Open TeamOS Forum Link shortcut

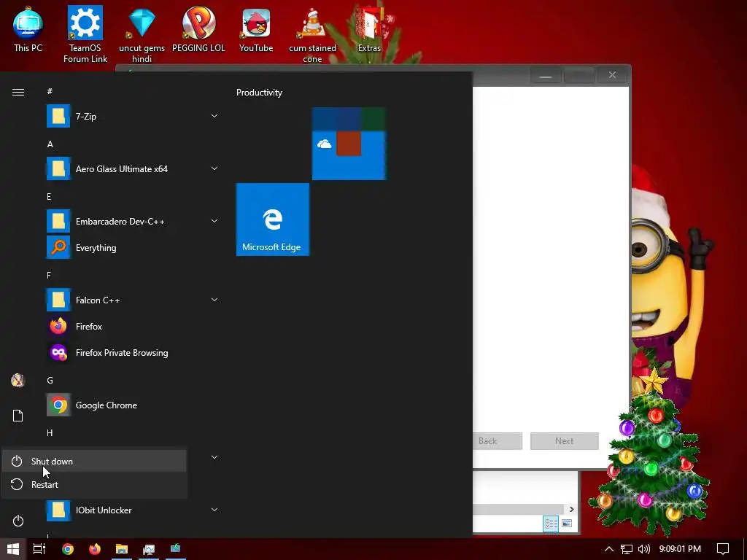tap(85, 34)
